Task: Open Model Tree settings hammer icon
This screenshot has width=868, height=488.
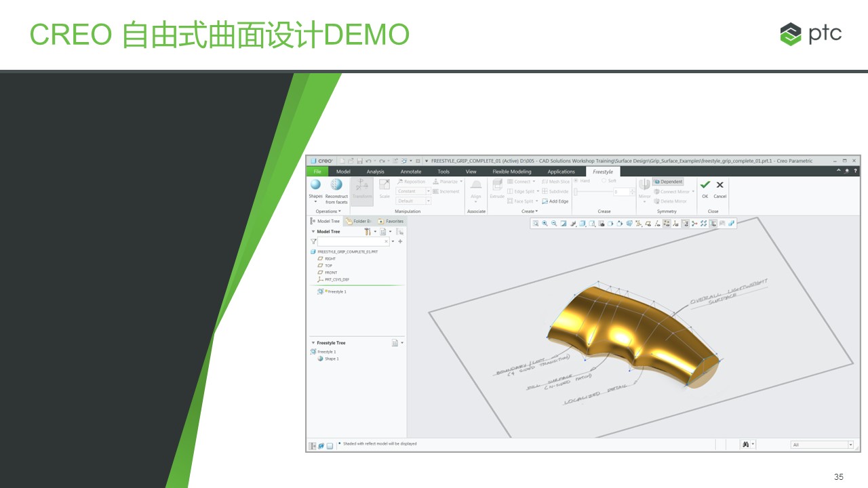Action: pyautogui.click(x=368, y=232)
